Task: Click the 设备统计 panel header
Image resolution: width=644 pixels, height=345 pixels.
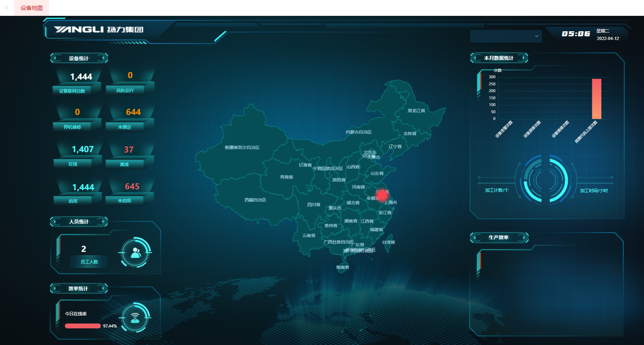Action: pos(79,58)
